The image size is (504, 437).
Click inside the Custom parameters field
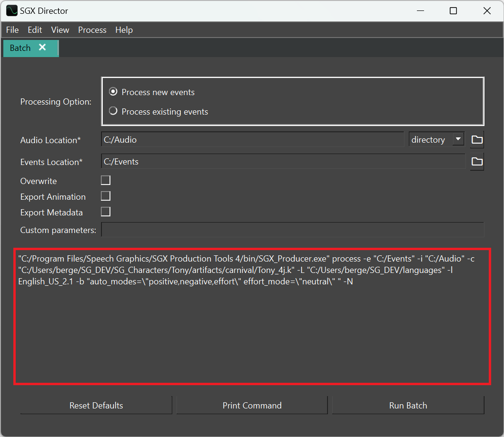coord(292,230)
